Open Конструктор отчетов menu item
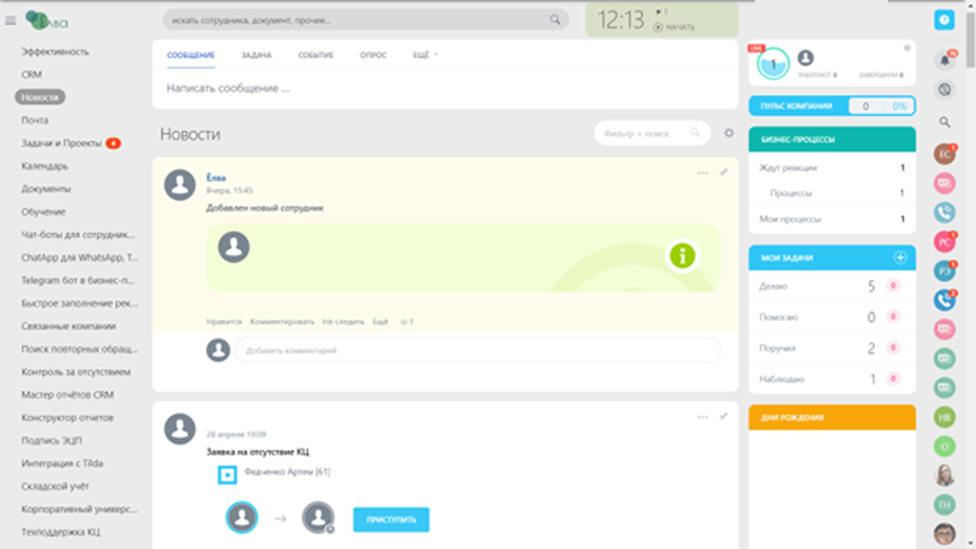The image size is (976, 549). pos(67,418)
